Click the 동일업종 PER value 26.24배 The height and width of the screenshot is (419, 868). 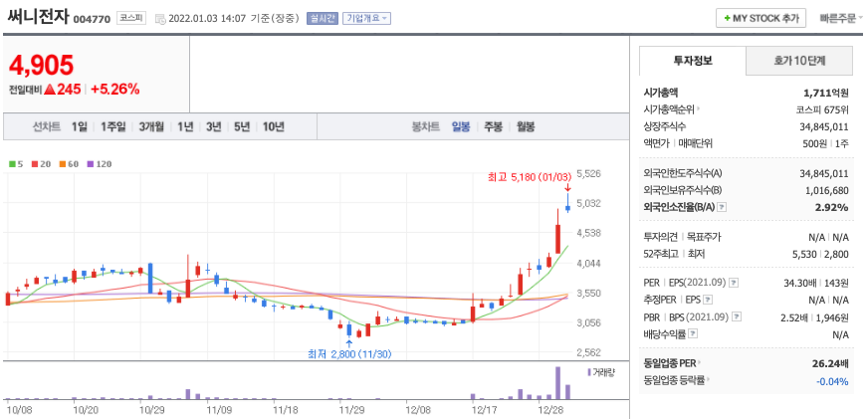(831, 364)
